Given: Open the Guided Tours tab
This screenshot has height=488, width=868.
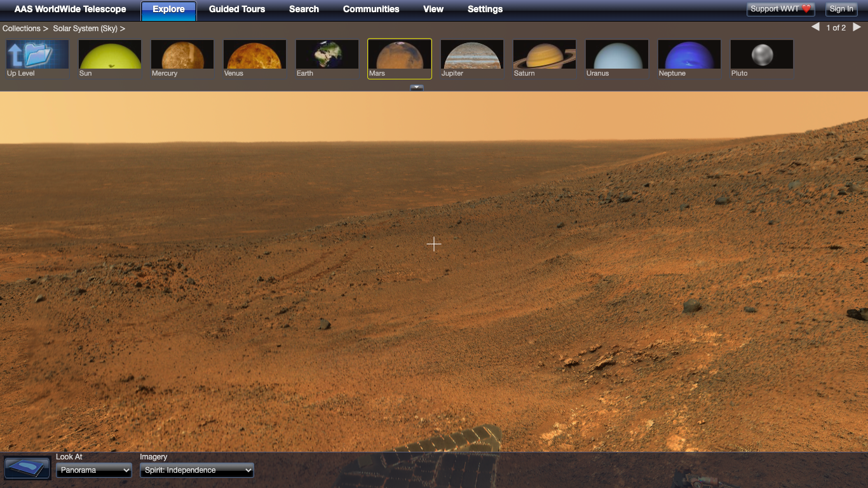Looking at the screenshot, I should (237, 10).
